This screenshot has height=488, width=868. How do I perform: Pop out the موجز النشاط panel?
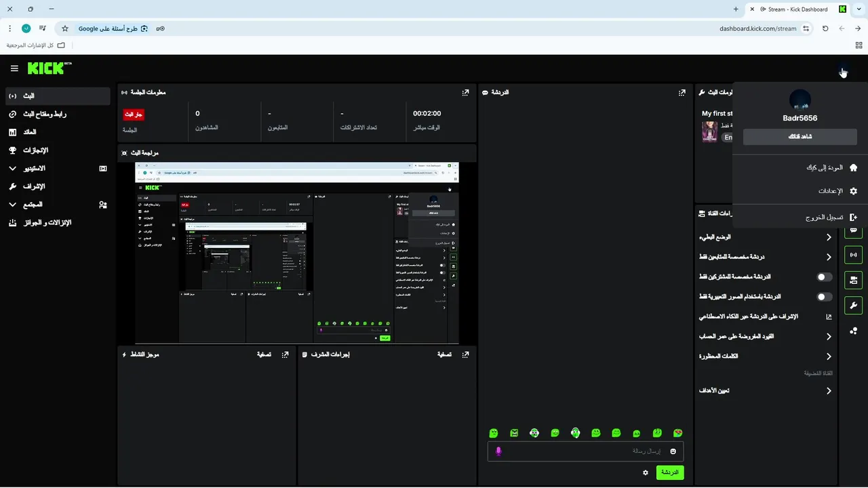click(x=285, y=354)
